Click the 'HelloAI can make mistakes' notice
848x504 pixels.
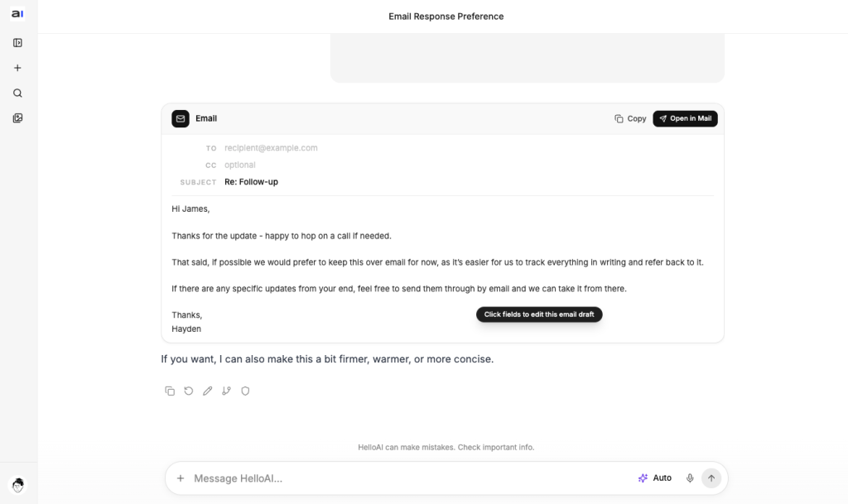pos(446,447)
